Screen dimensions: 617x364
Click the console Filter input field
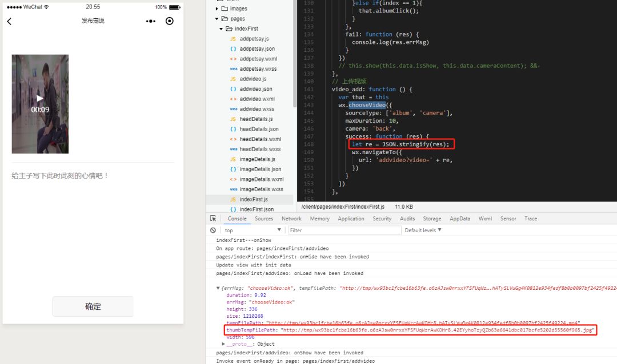(x=344, y=230)
